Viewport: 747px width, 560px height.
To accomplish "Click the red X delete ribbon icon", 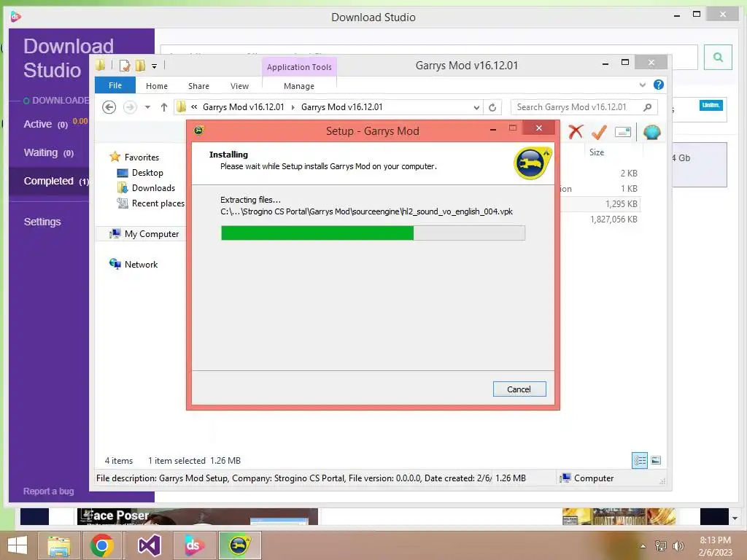I will pyautogui.click(x=576, y=132).
